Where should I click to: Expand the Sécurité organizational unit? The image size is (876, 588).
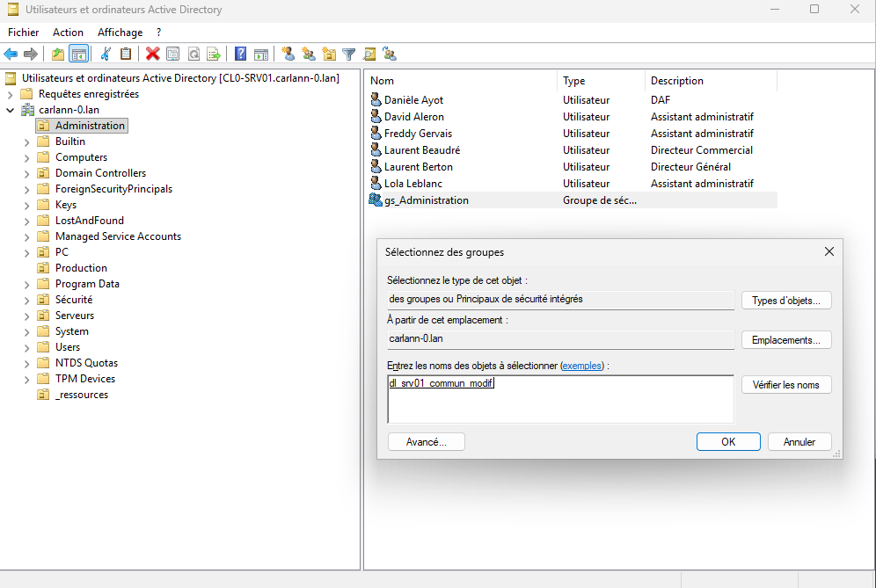[x=26, y=300]
